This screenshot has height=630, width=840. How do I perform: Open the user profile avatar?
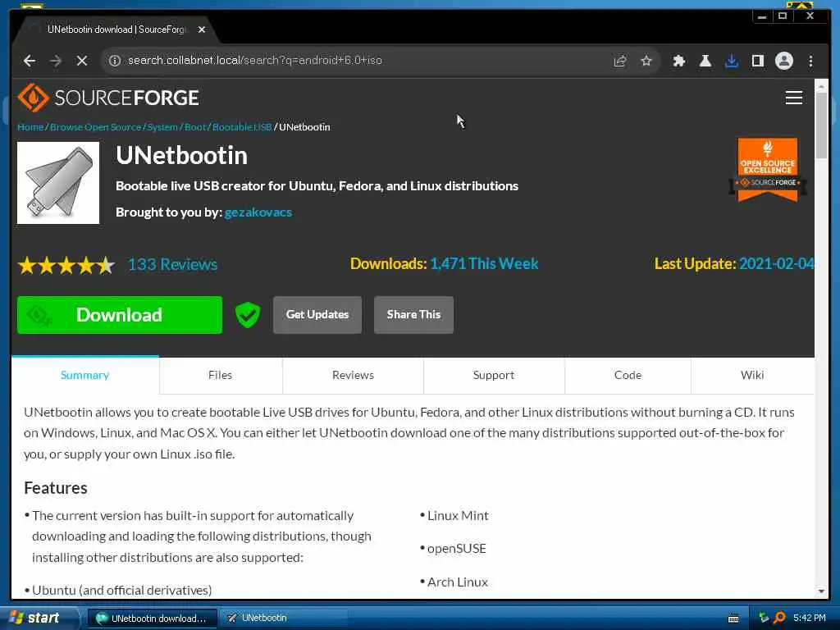click(783, 61)
